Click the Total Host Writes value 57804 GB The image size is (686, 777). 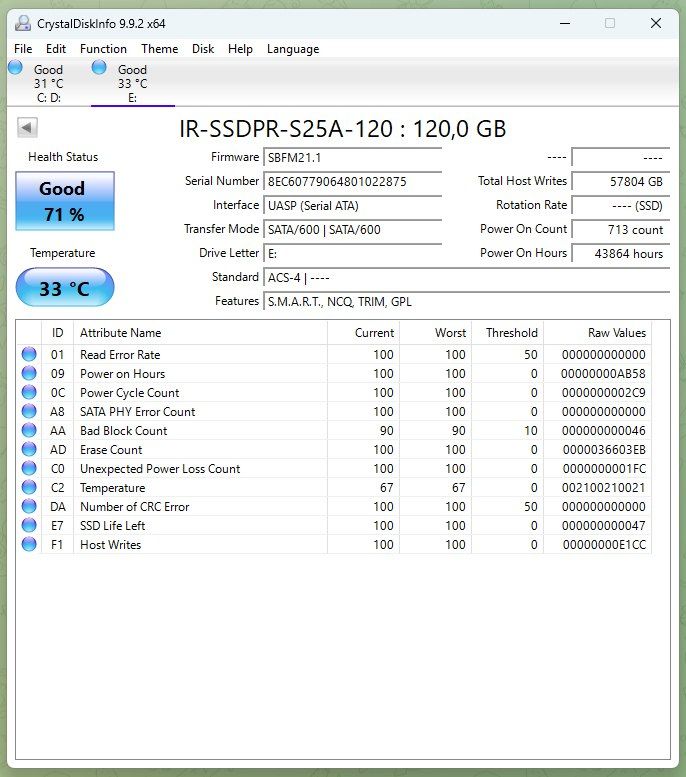click(621, 181)
